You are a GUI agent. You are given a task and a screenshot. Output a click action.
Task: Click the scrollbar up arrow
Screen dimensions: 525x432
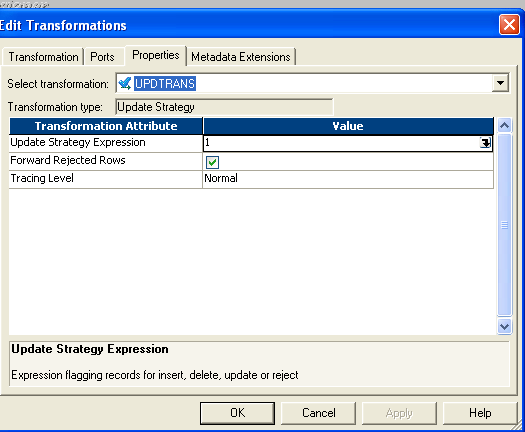[504, 126]
